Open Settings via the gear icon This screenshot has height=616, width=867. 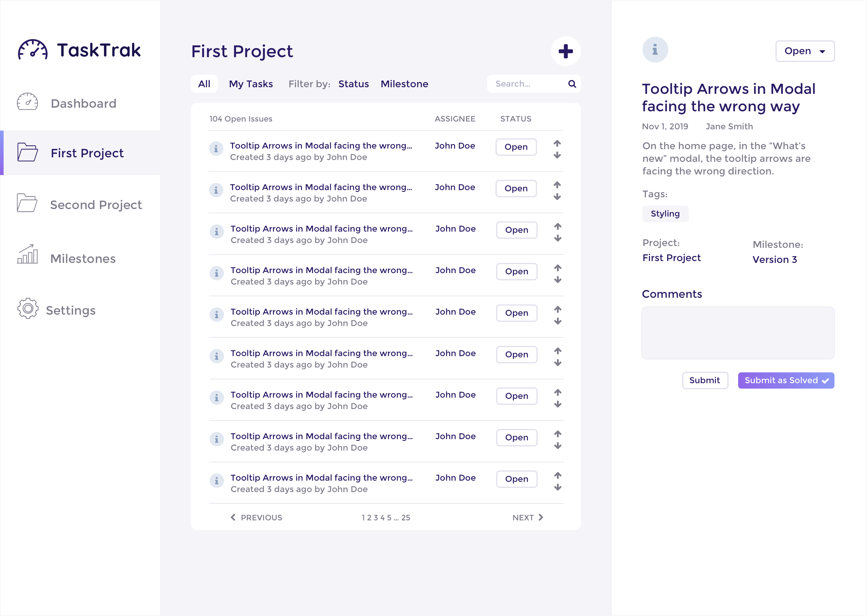pos(28,308)
